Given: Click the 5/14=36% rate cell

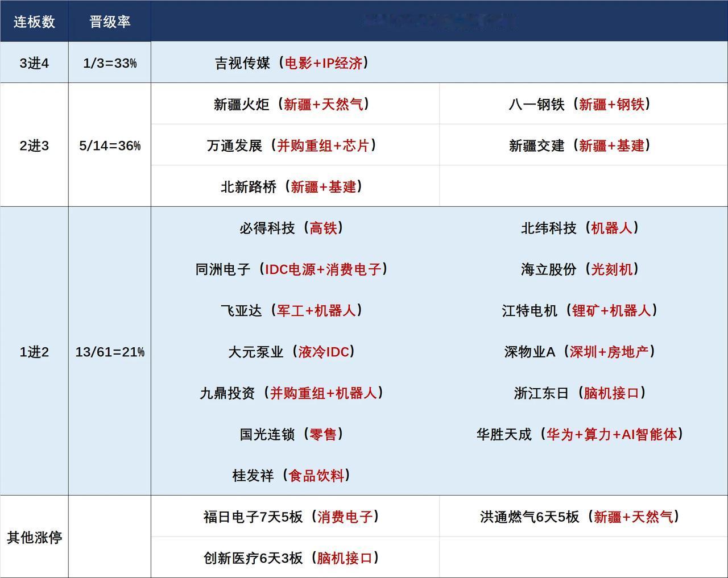Looking at the screenshot, I should pyautogui.click(x=110, y=145).
